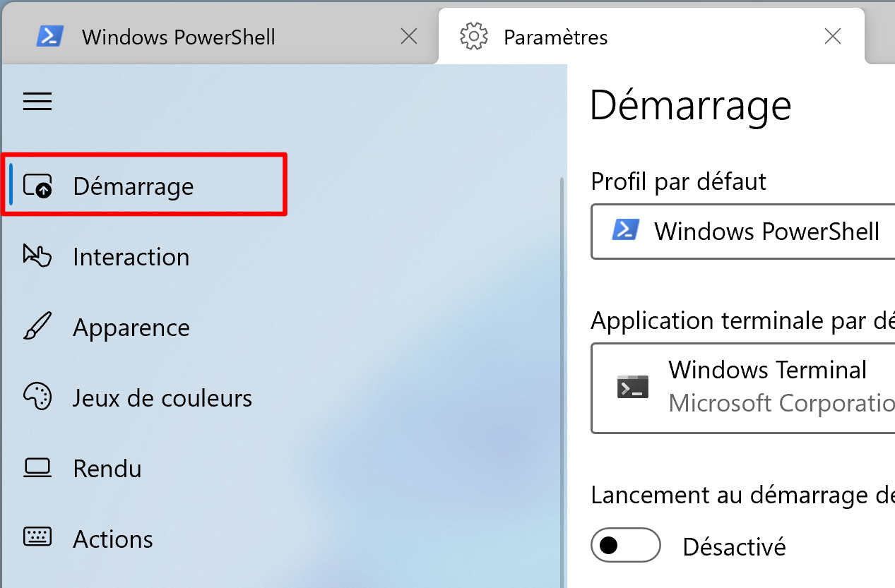Close the Windows PowerShell tab

(x=409, y=37)
